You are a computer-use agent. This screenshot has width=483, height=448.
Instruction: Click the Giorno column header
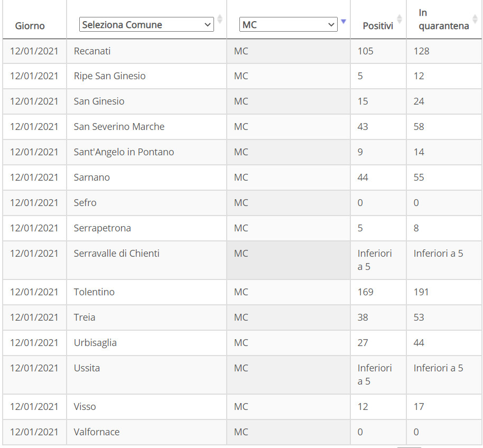click(30, 25)
